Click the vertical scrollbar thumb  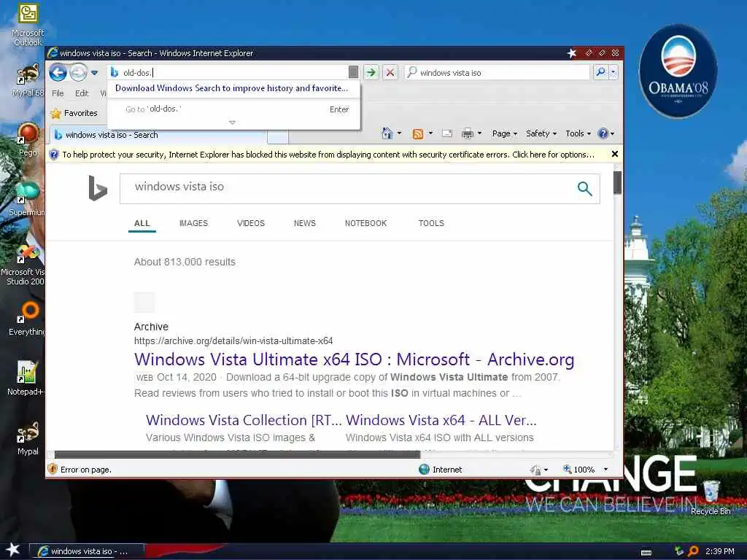click(x=617, y=182)
